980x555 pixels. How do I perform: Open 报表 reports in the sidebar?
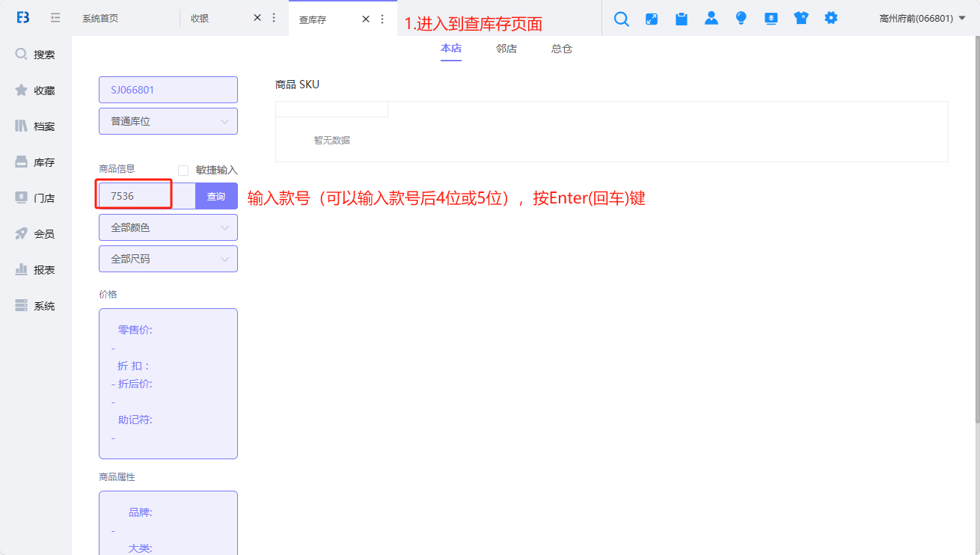(36, 270)
